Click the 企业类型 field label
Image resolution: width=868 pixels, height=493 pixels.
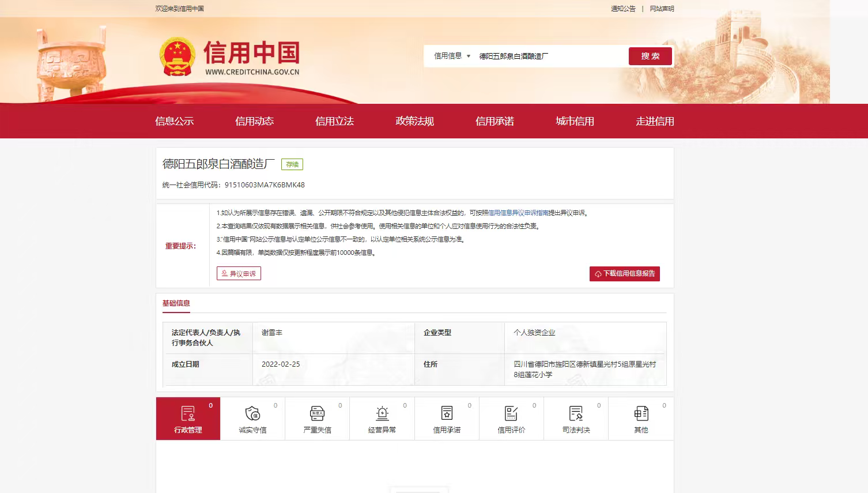tap(437, 333)
